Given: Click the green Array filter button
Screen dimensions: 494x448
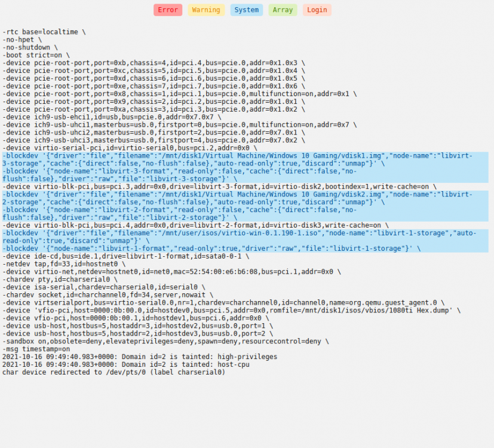Looking at the screenshot, I should click(283, 10).
